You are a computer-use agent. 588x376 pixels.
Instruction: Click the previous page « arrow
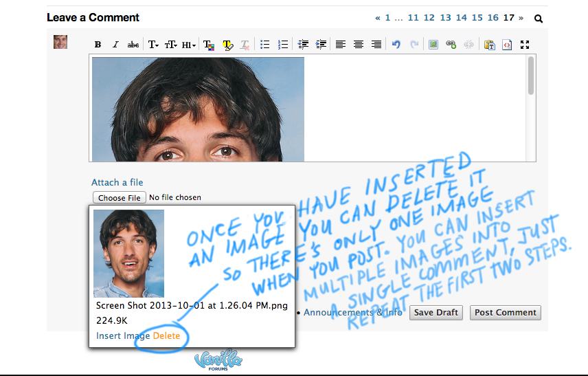378,18
